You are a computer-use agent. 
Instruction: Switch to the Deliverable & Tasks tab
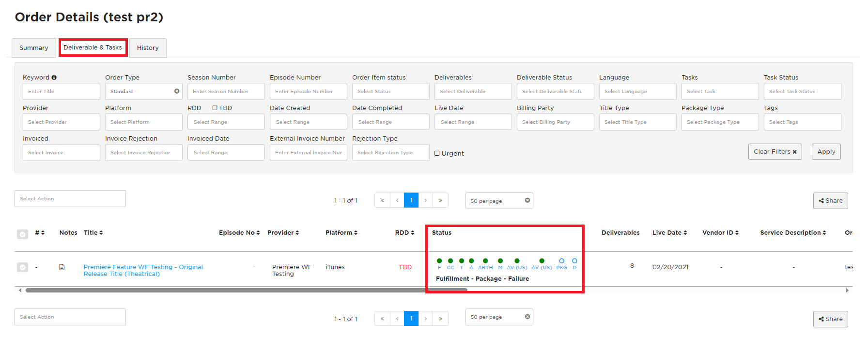click(93, 48)
